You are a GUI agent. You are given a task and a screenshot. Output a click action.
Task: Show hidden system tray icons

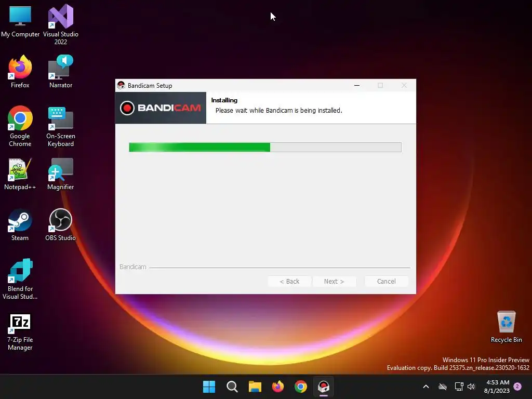pyautogui.click(x=426, y=387)
